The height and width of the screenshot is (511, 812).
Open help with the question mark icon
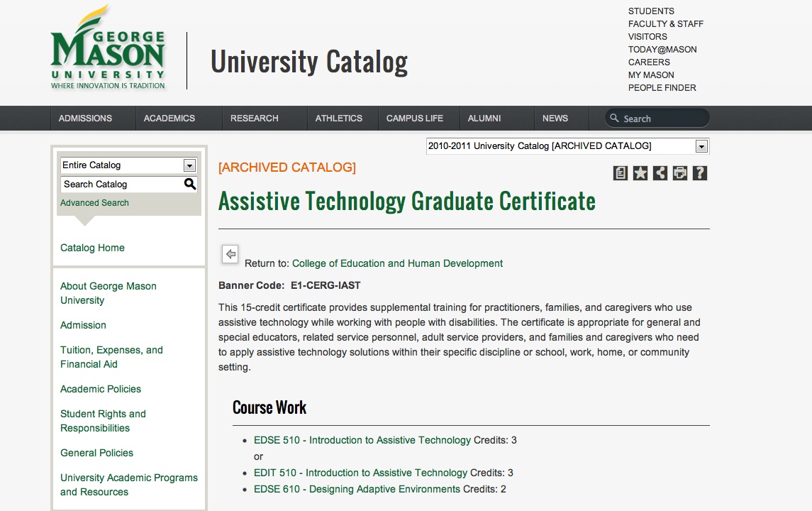[x=700, y=173]
